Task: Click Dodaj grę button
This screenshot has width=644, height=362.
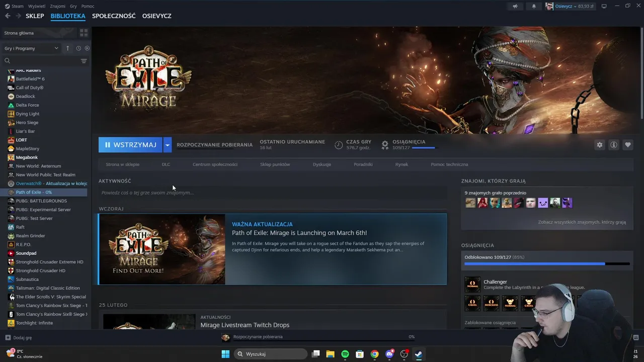Action: point(18,338)
